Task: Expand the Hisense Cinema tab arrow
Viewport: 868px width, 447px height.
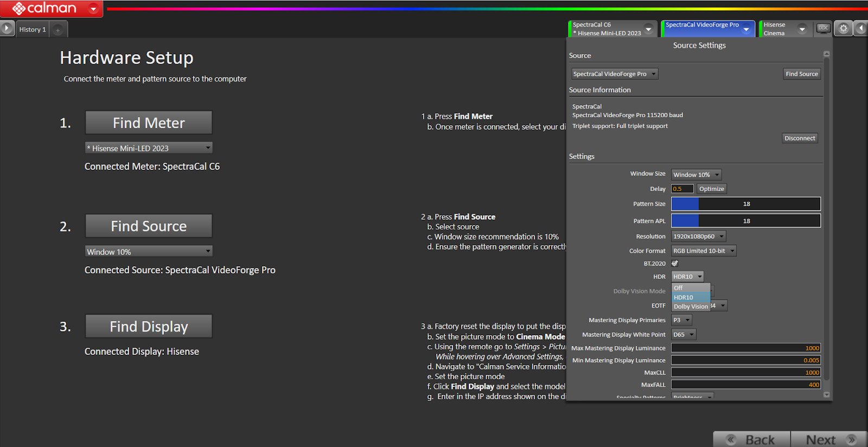Action: pos(802,29)
